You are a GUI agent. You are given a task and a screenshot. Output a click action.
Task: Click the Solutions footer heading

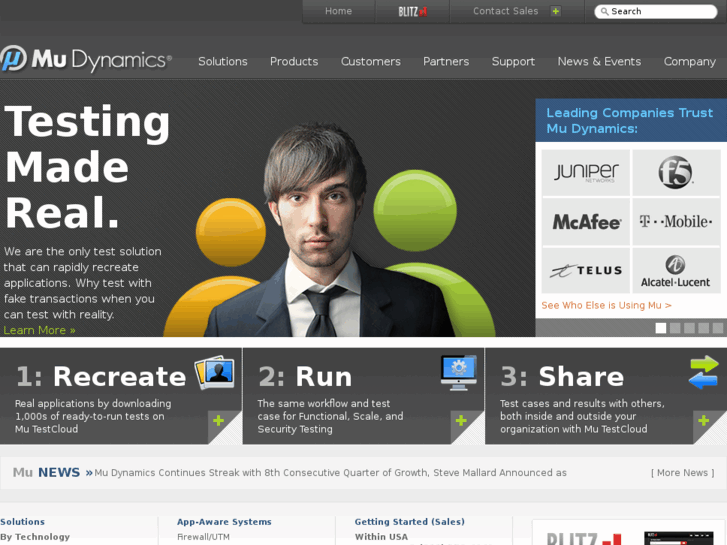point(22,522)
